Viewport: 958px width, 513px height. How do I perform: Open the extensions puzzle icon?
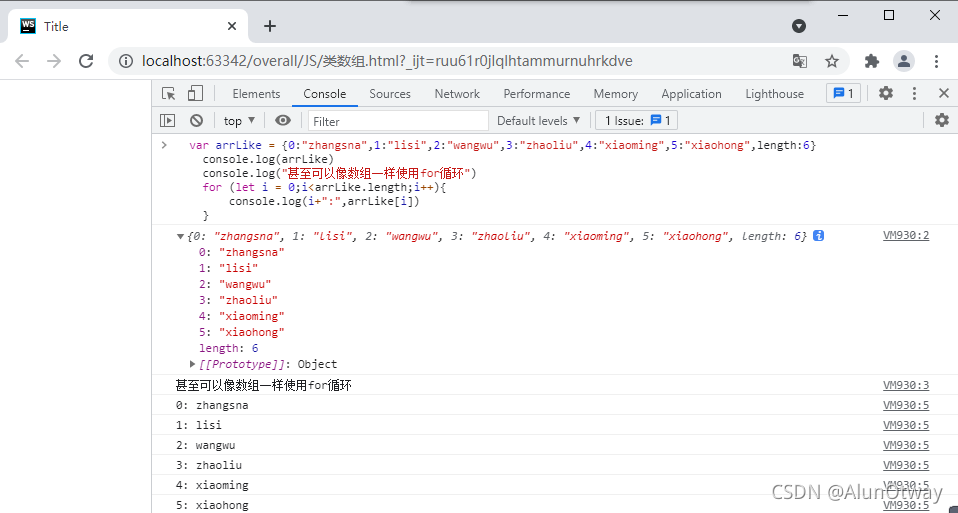pyautogui.click(x=872, y=61)
